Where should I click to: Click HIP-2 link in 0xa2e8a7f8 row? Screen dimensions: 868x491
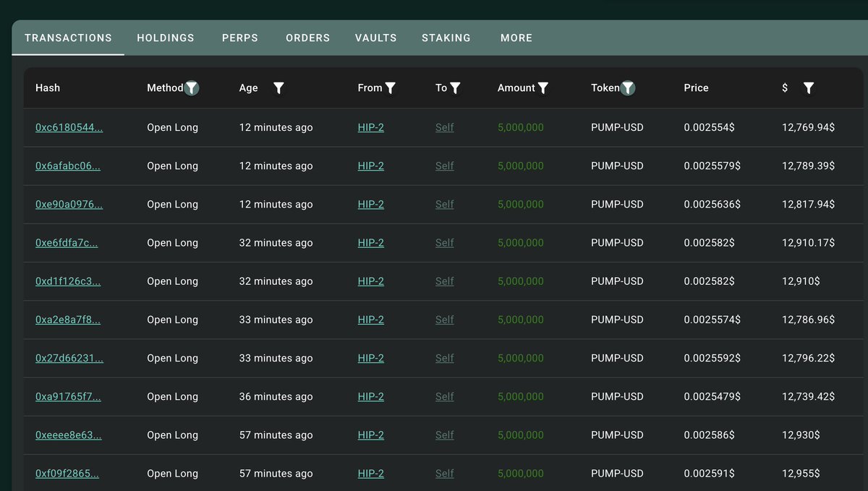pos(371,320)
